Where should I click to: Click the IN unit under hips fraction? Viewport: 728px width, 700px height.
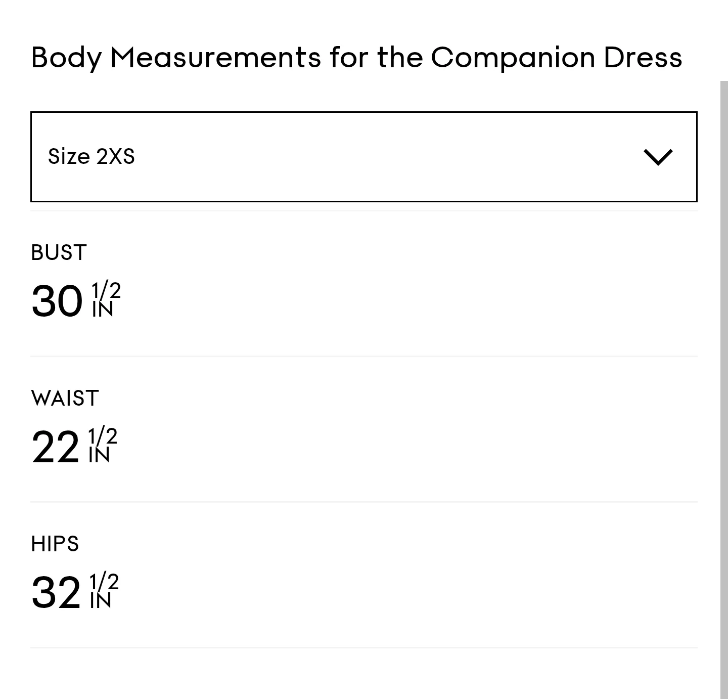pos(101,601)
